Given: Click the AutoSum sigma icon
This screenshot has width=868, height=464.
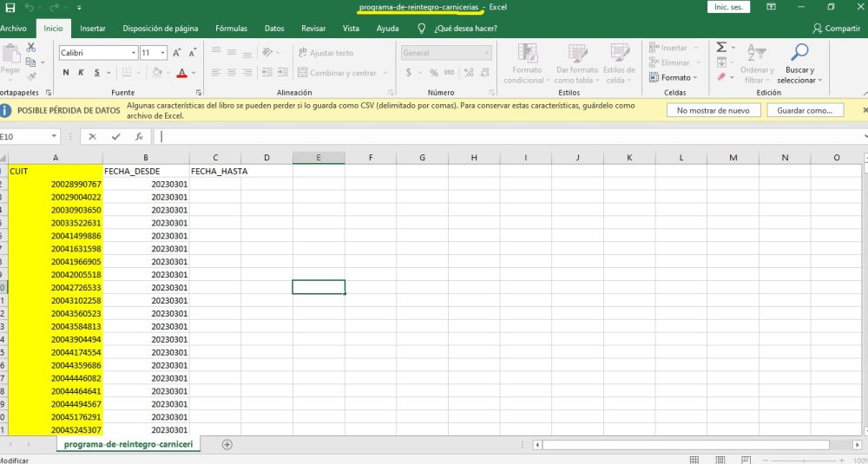Looking at the screenshot, I should pyautogui.click(x=721, y=48).
